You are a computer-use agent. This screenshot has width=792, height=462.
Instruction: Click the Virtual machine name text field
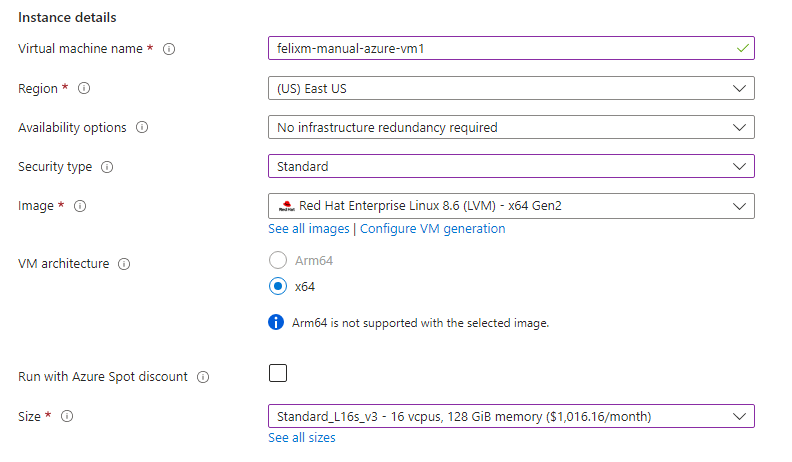click(x=511, y=48)
